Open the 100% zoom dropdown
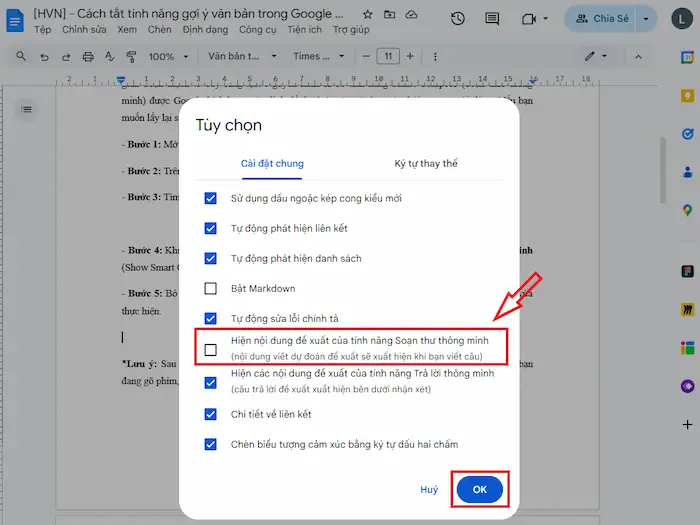 167,57
